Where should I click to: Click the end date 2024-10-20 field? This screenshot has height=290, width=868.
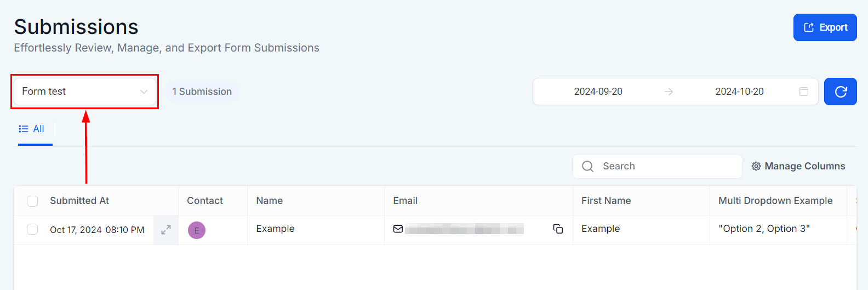point(739,92)
